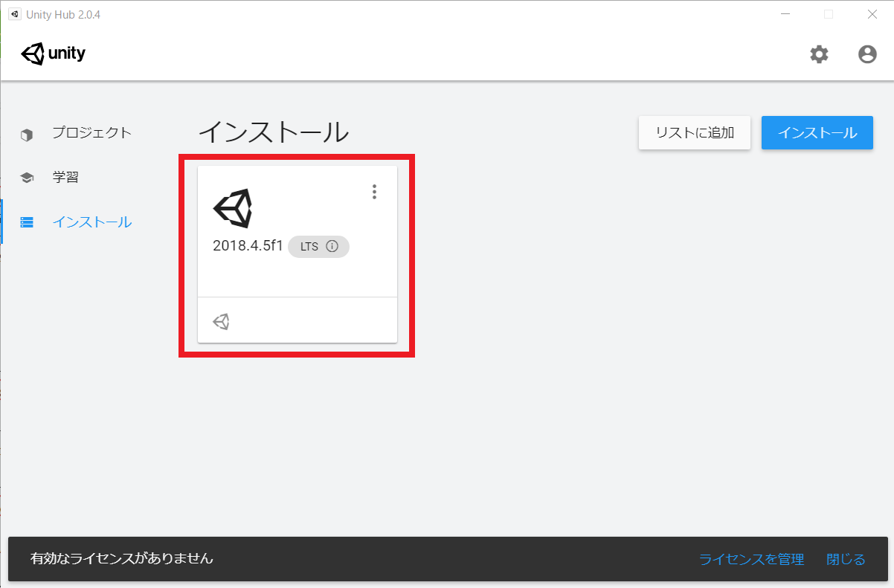Open the 2018.4.5f1 three-dot options menu
This screenshot has width=894, height=588.
[x=374, y=192]
